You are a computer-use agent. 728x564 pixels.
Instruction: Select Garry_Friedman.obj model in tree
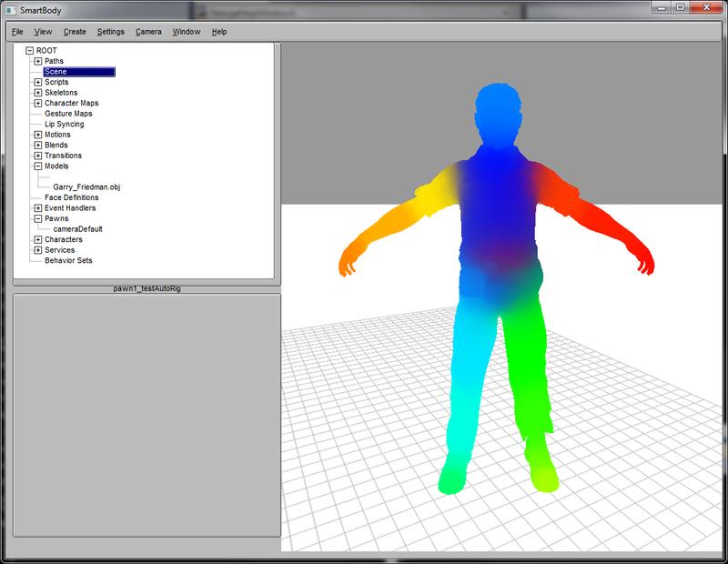[x=87, y=186]
